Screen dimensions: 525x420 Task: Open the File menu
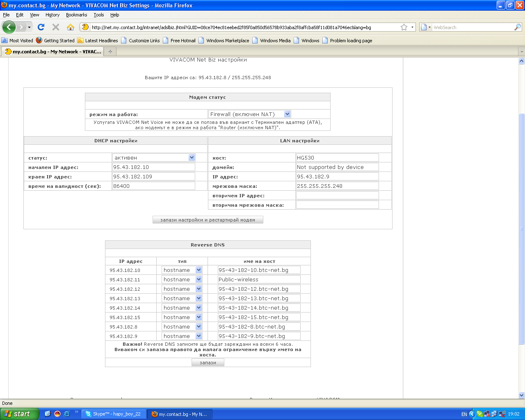(6, 15)
